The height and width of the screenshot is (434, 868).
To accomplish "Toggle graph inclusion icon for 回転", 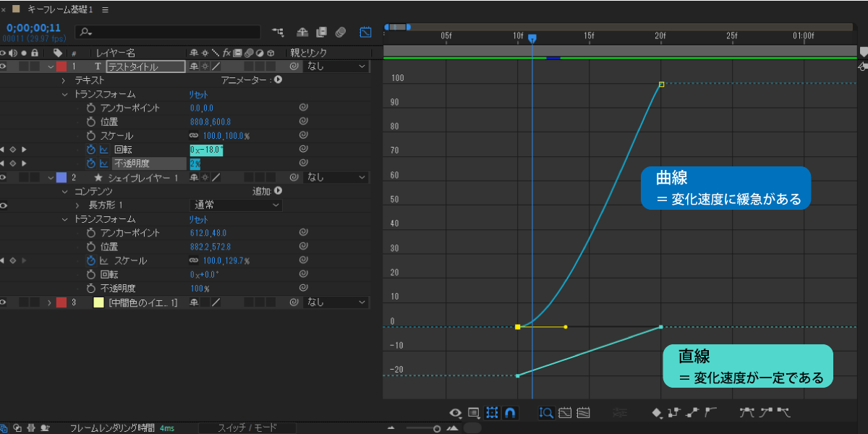I will [103, 150].
